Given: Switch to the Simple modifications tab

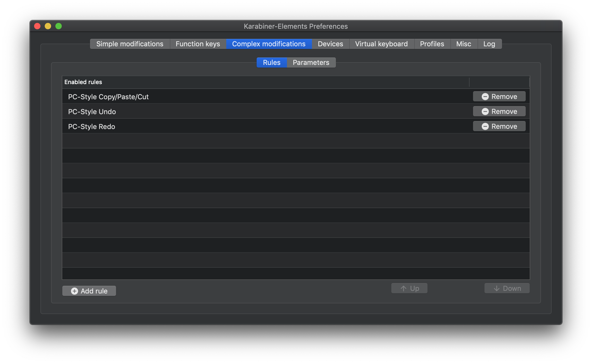Looking at the screenshot, I should (x=130, y=44).
